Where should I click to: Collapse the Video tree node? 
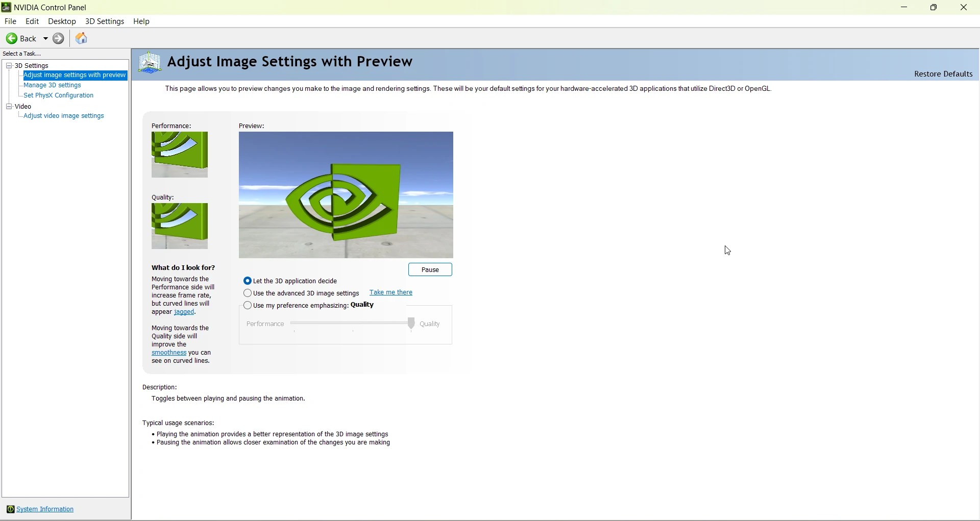pos(9,107)
